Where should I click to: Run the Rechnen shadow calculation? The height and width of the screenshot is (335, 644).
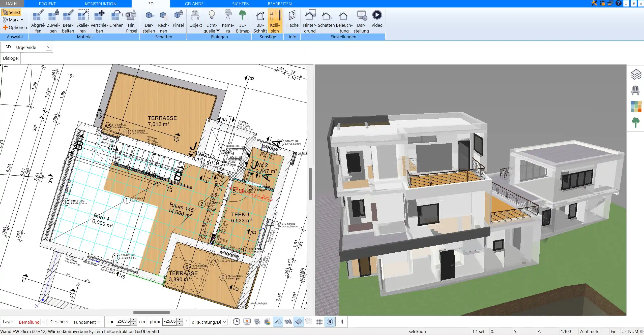(163, 21)
